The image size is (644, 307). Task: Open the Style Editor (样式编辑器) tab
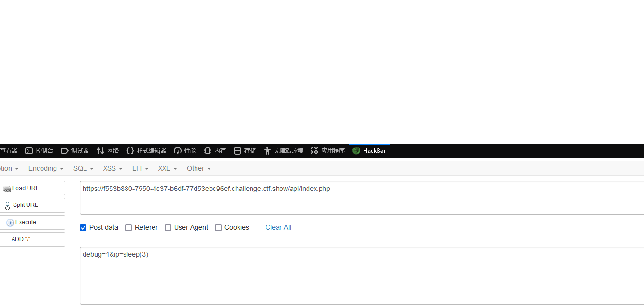point(146,151)
